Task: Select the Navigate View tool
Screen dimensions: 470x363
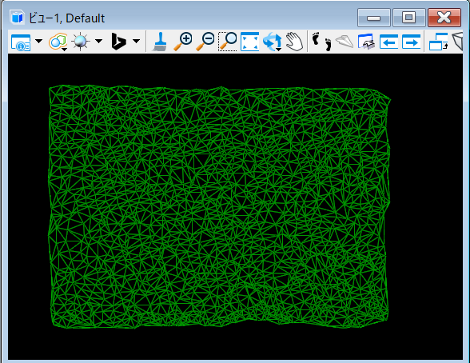Action: pyautogui.click(x=366, y=42)
